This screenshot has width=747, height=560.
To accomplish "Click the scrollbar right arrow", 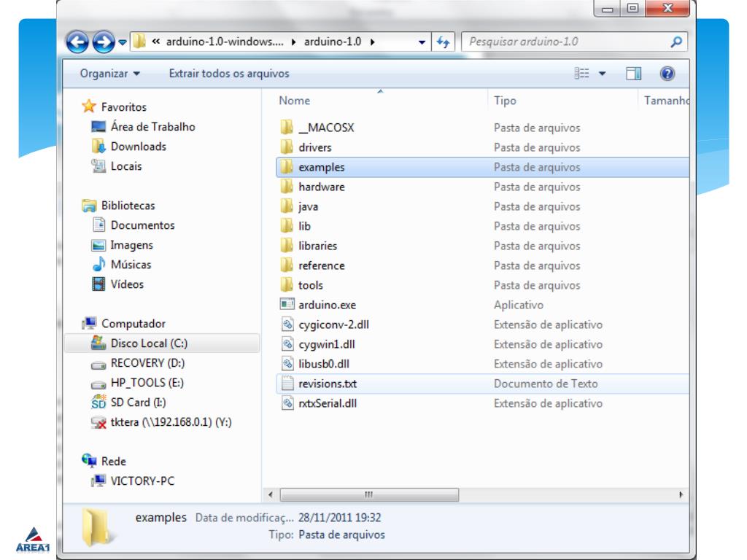I will [x=681, y=495].
